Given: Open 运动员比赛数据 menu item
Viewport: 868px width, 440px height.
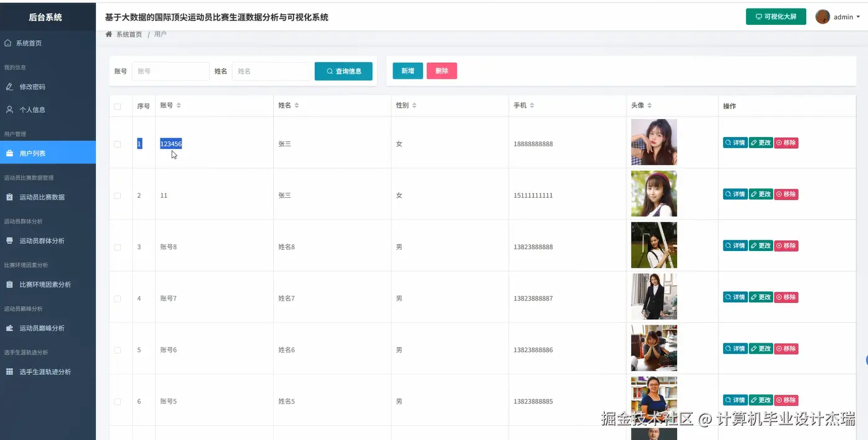Looking at the screenshot, I should pyautogui.click(x=48, y=197).
